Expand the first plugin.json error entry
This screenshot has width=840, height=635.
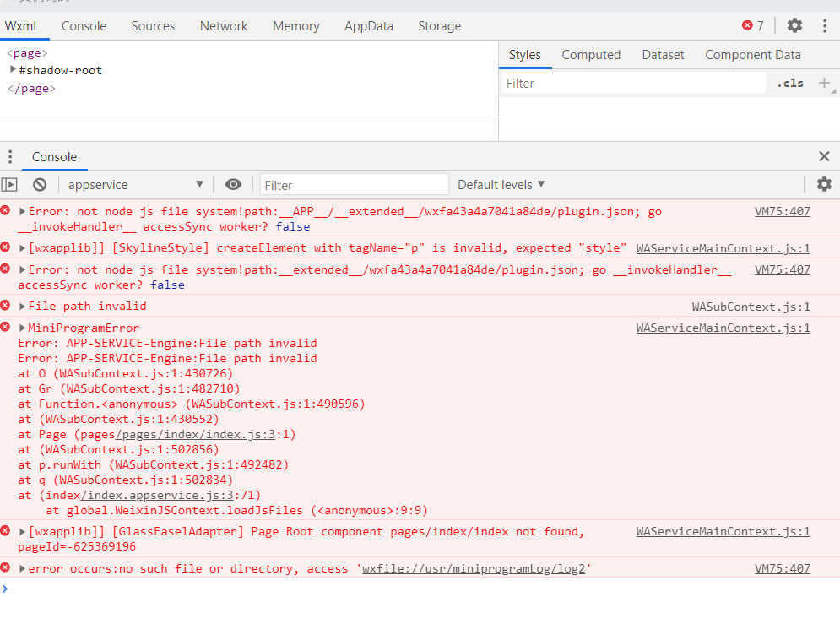[22, 211]
